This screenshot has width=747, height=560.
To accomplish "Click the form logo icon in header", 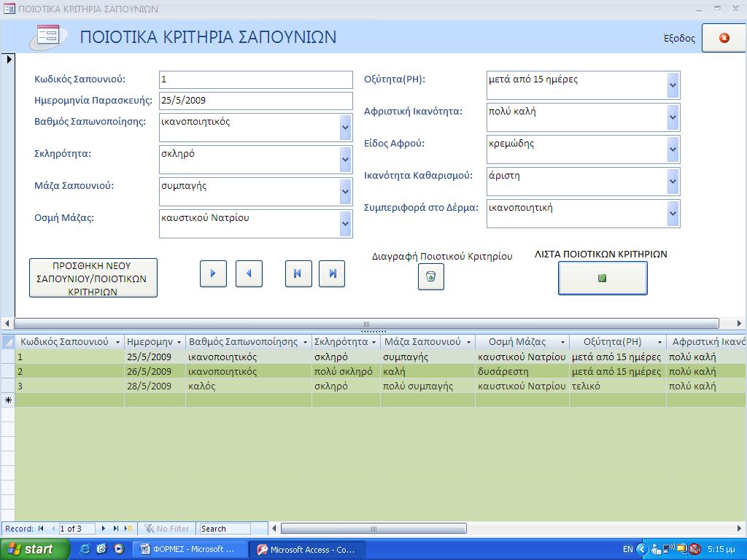I will click(x=47, y=36).
